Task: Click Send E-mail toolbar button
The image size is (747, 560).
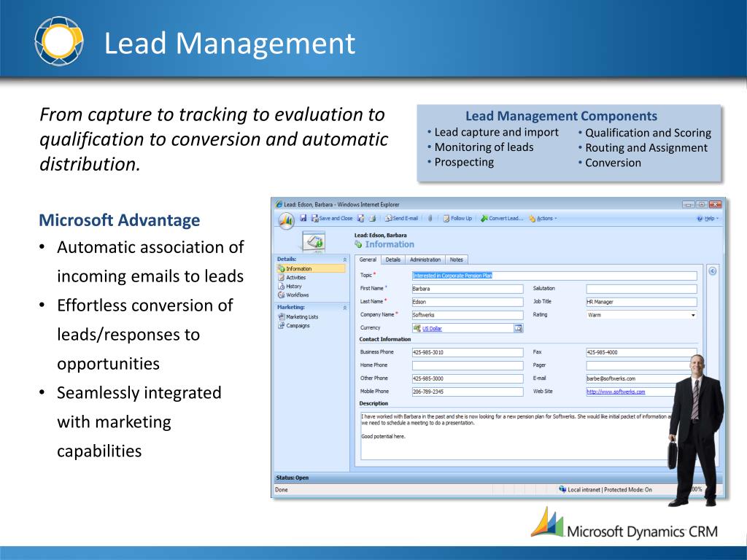Action: [x=402, y=218]
